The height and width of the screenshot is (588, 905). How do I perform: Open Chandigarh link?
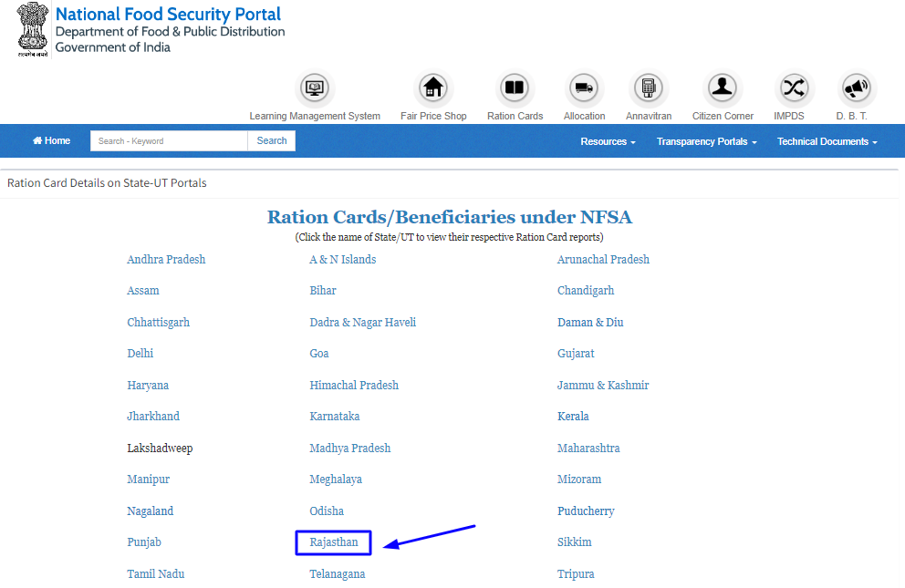click(586, 291)
